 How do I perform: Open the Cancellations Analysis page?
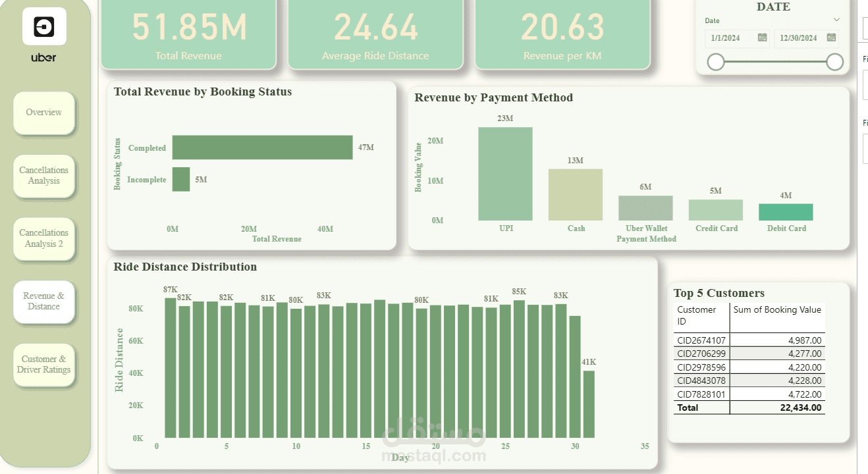tap(44, 176)
